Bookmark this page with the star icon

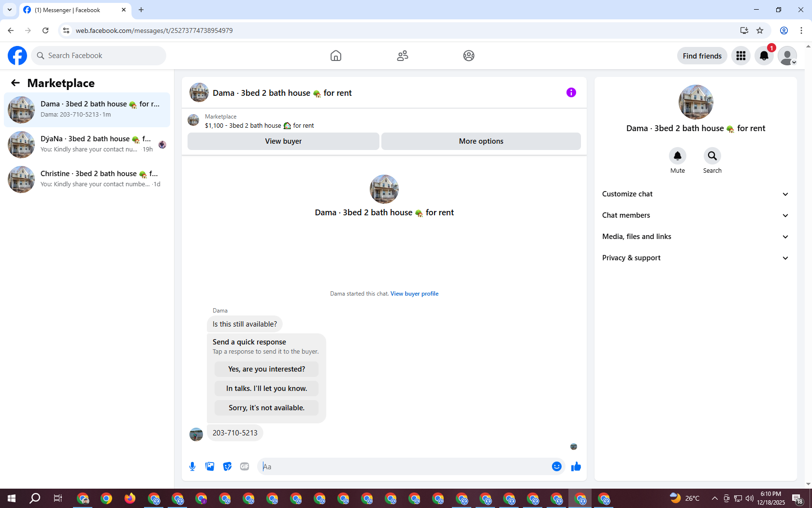pos(760,30)
